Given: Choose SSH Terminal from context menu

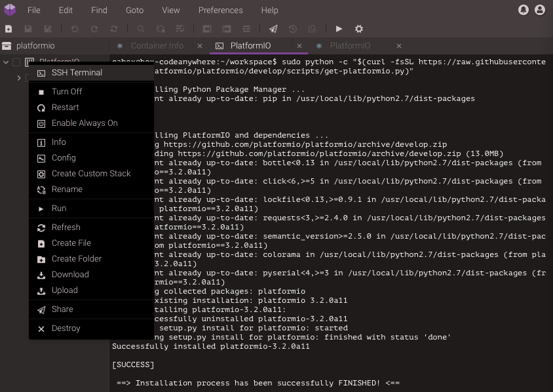Looking at the screenshot, I should coord(91,73).
